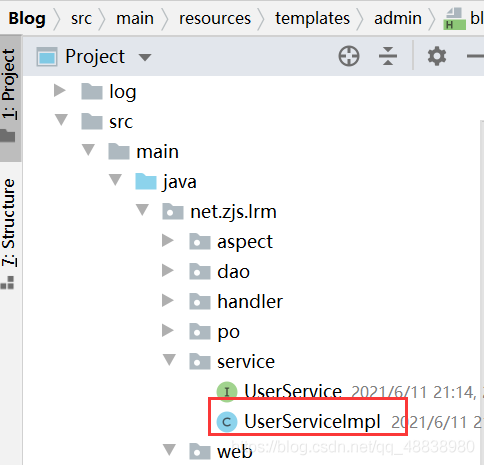This screenshot has width=484, height=465.
Task: Click the resources breadcrumb
Action: pos(215,18)
